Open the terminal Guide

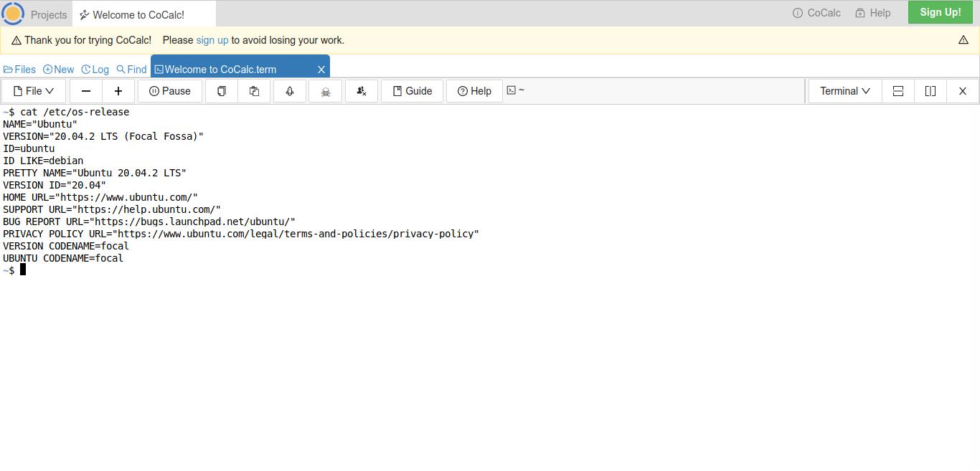coord(413,91)
